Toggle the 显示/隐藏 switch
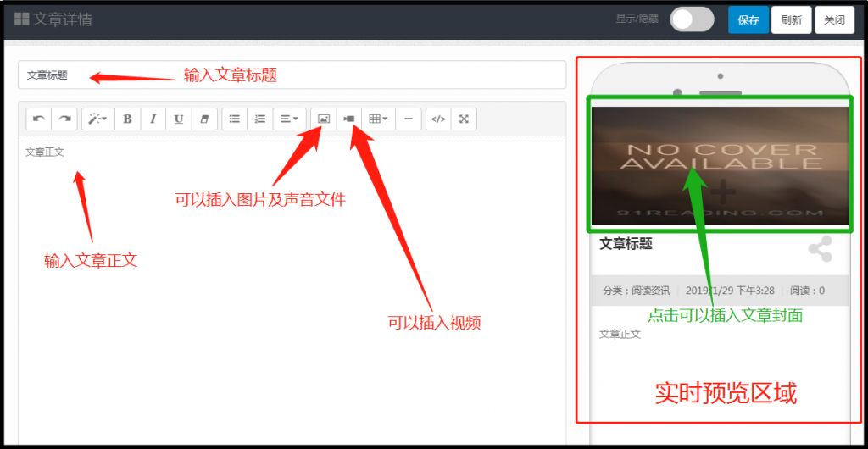This screenshot has height=449, width=868. click(692, 19)
